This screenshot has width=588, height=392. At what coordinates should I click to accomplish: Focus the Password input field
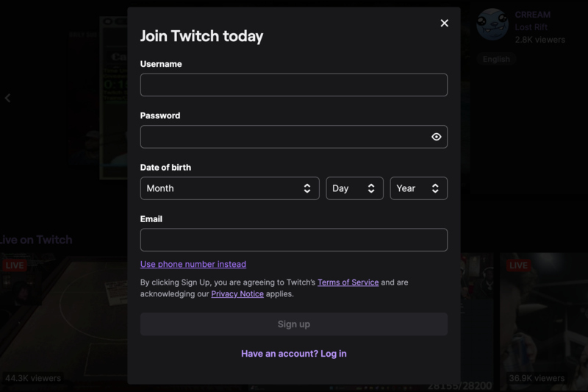pos(293,137)
